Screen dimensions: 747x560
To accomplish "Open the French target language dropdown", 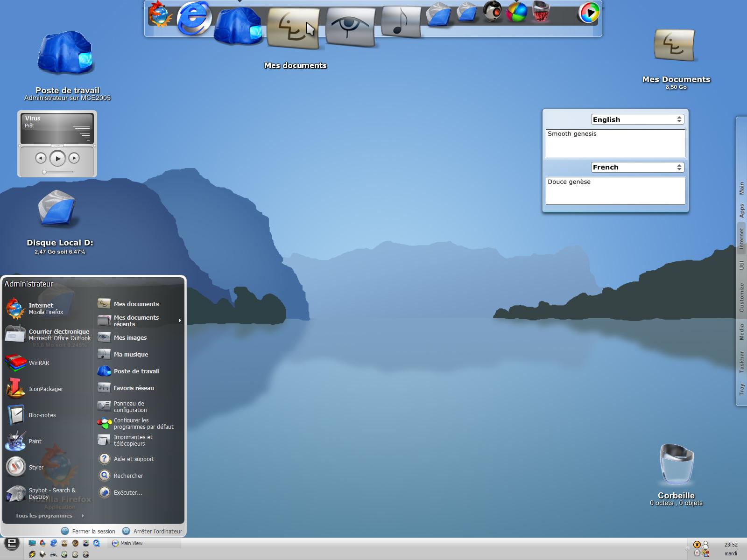I will point(637,167).
